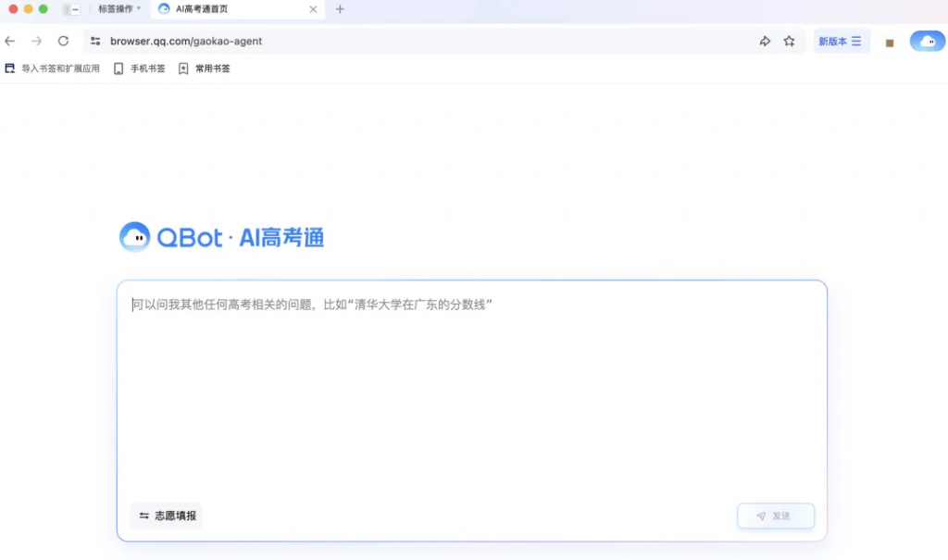Go forward to the next page

pyautogui.click(x=36, y=41)
